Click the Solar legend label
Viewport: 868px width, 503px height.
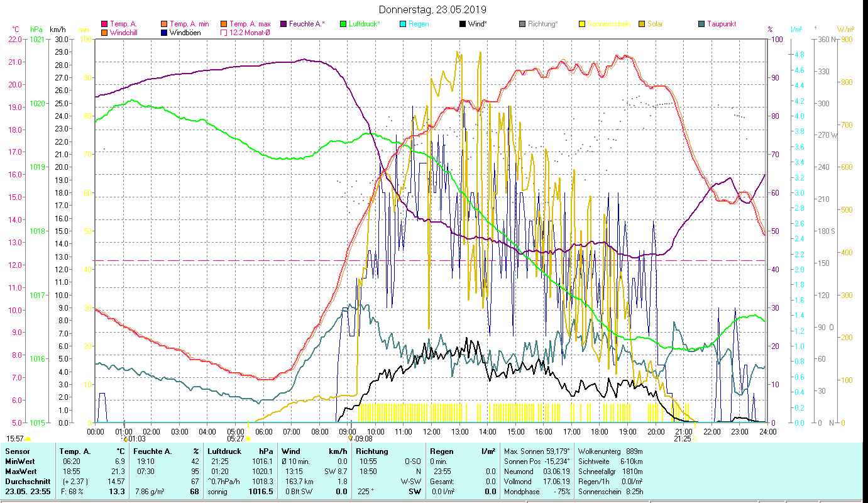click(x=655, y=24)
